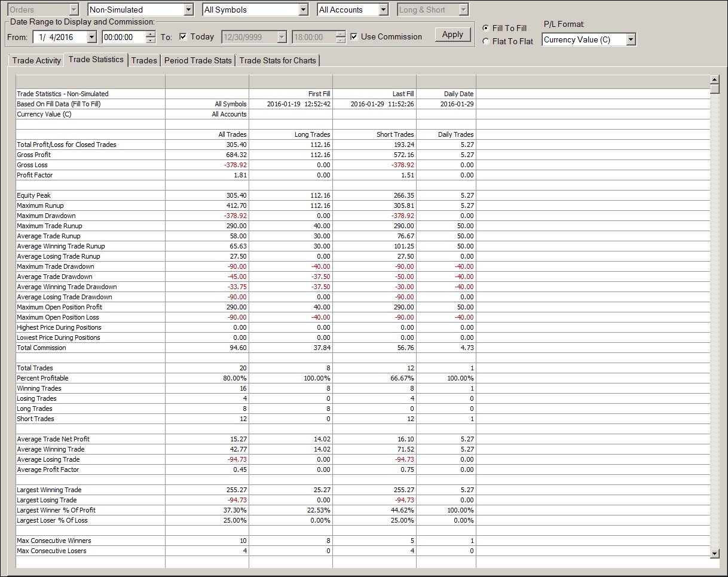Select the Fill To Fill radio option
The height and width of the screenshot is (577, 728).
click(x=486, y=28)
